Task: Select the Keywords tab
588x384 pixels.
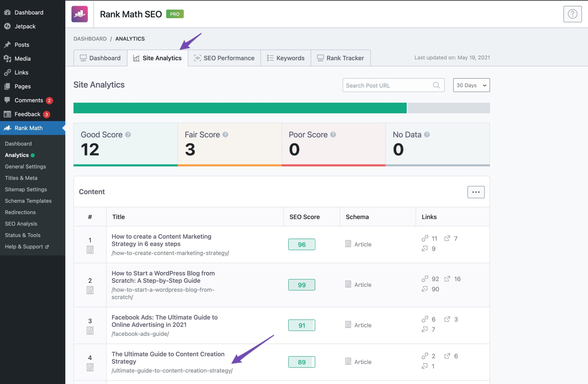Action: pyautogui.click(x=286, y=58)
